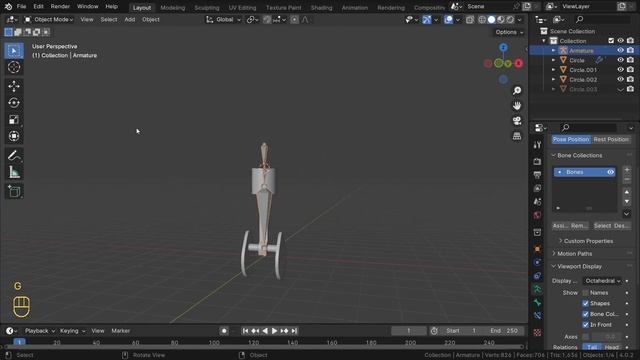This screenshot has height=360, width=640.
Task: Select the Select Box tool
Action: pyautogui.click(x=14, y=51)
